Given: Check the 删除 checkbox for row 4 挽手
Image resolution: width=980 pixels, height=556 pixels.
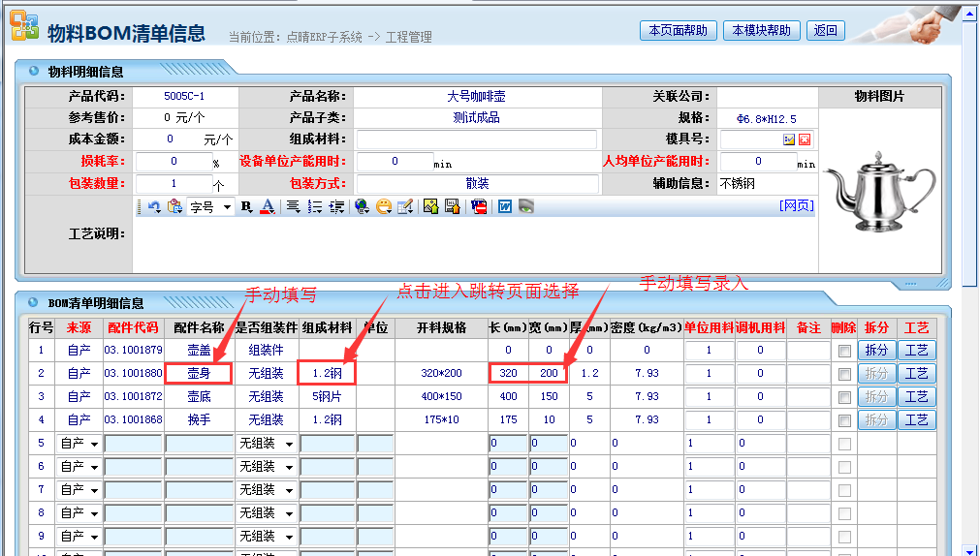Looking at the screenshot, I should tap(844, 420).
